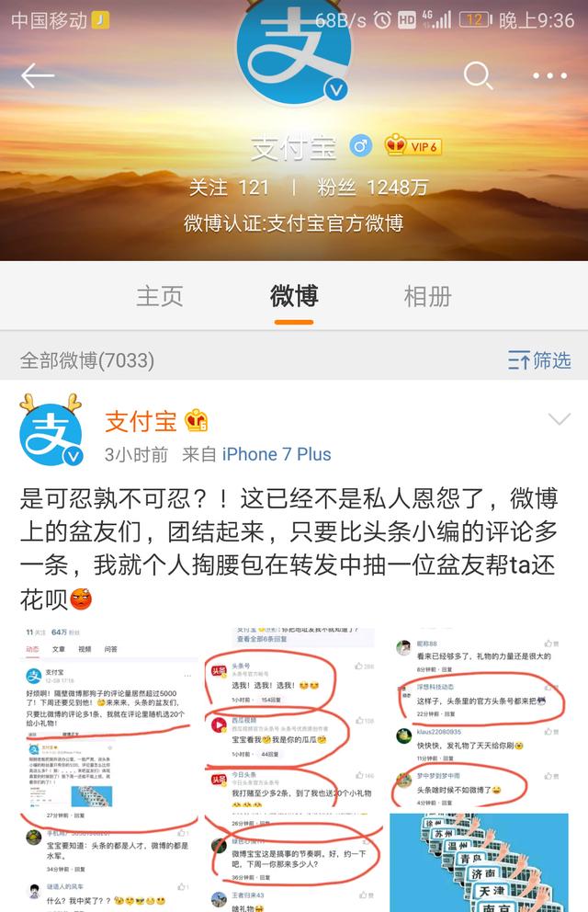Tap the back arrow icon
The image size is (588, 912).
coord(38,75)
